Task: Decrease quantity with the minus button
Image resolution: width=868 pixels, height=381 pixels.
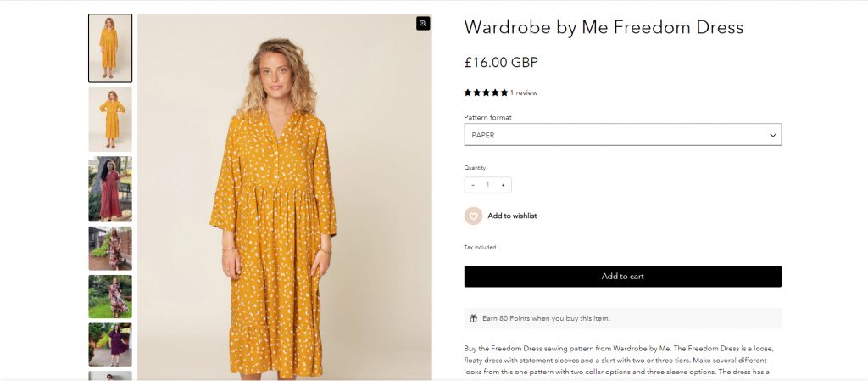Action: (x=473, y=185)
